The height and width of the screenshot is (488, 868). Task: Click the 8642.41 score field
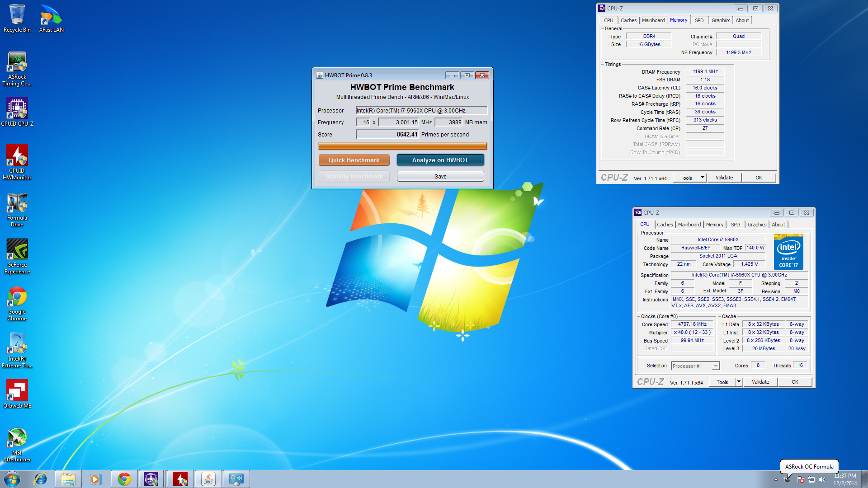[387, 134]
